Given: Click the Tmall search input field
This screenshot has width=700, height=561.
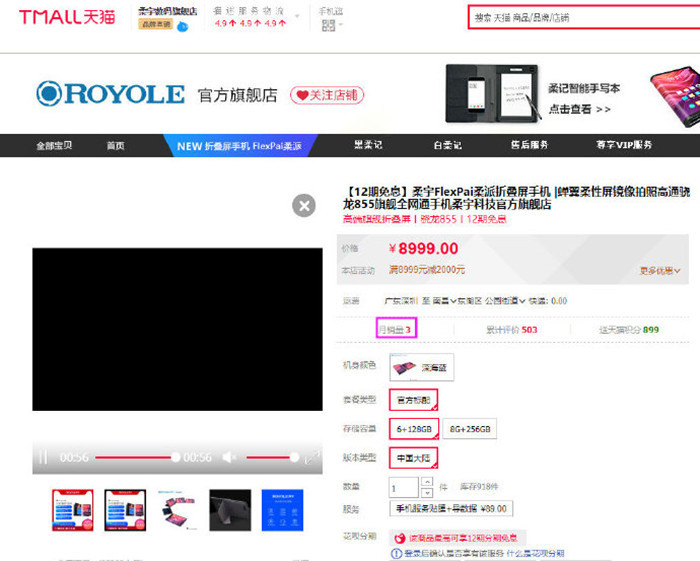Looking at the screenshot, I should coord(580,17).
